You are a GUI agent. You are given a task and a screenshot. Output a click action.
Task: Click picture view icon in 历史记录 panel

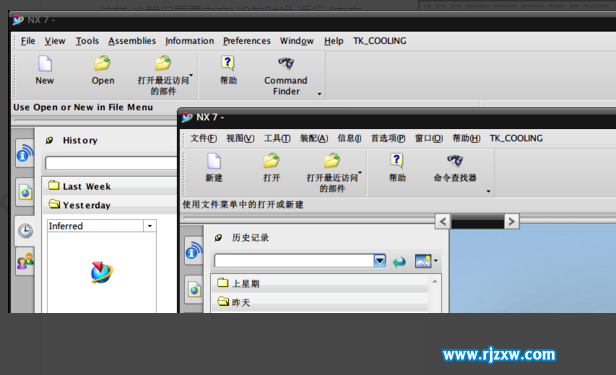pyautogui.click(x=423, y=261)
